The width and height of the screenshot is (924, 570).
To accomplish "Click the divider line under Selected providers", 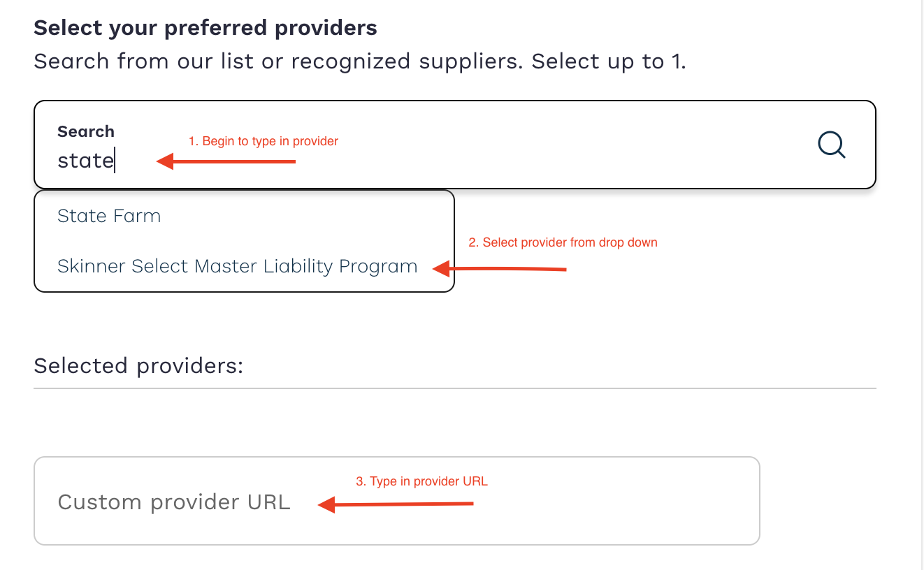I will point(455,388).
